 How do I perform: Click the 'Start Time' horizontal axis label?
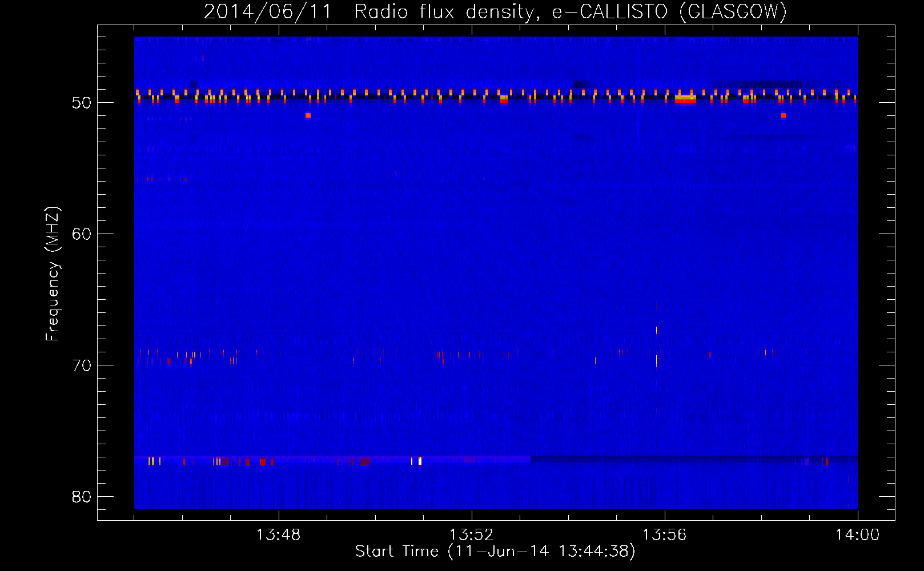[495, 552]
